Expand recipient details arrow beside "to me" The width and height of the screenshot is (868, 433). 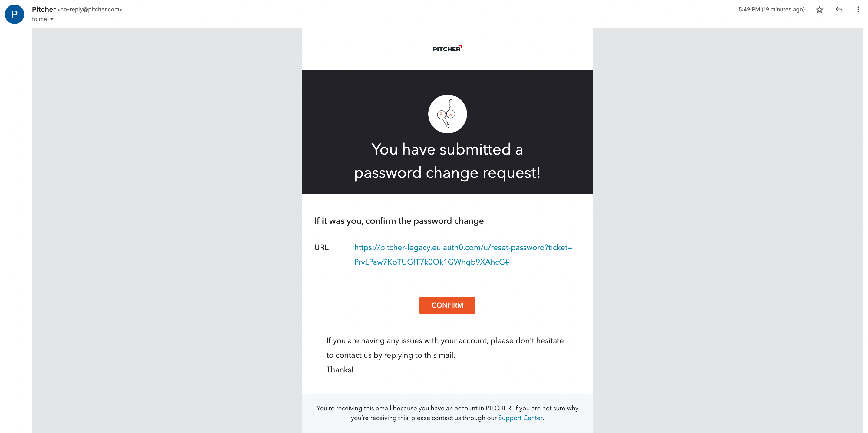(52, 19)
